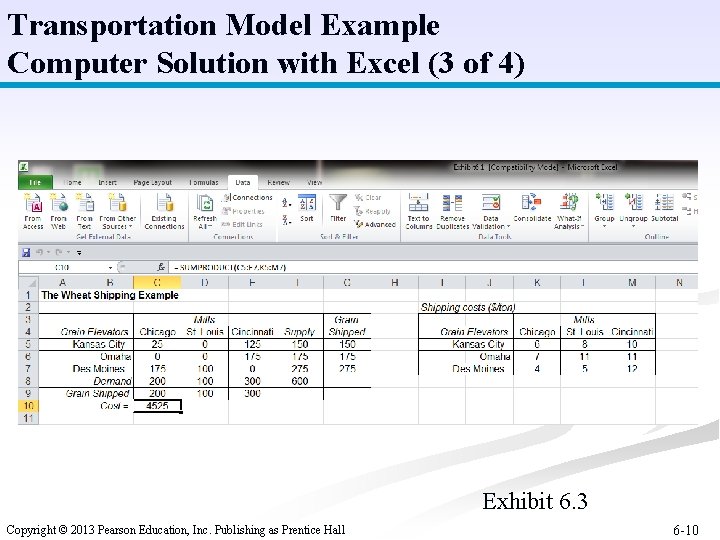
Task: Switch to the Insert tab
Action: [107, 182]
